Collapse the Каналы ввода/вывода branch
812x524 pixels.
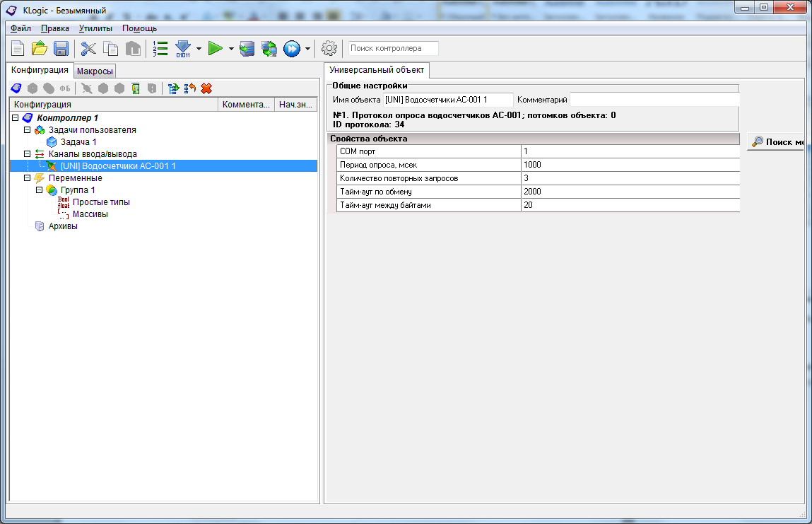[28, 154]
